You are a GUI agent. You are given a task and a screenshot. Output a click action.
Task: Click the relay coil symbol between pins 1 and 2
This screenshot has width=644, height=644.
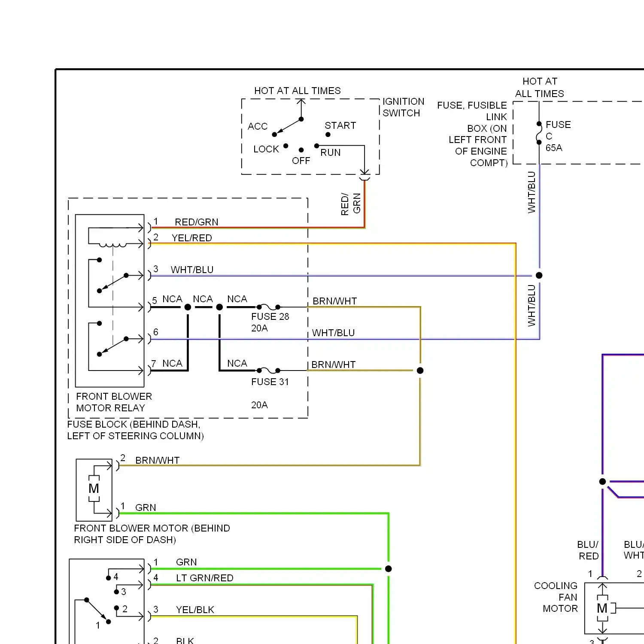113,246
